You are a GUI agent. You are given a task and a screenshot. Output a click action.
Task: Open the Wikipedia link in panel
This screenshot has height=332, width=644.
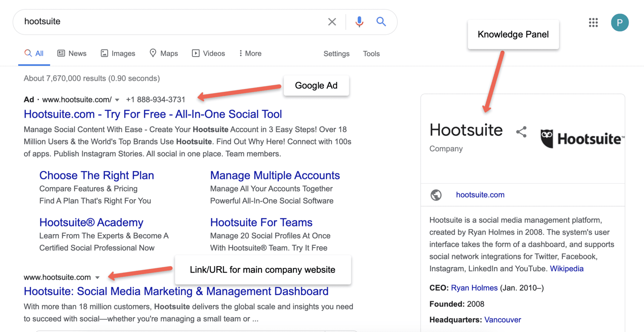[566, 269]
